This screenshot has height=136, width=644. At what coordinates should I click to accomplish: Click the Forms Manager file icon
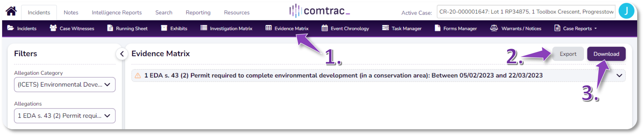point(437,28)
